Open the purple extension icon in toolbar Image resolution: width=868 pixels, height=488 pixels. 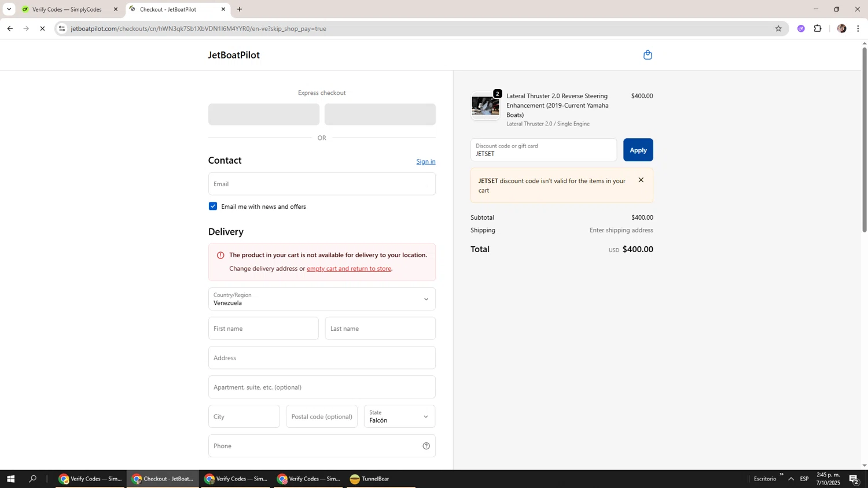[x=801, y=28]
